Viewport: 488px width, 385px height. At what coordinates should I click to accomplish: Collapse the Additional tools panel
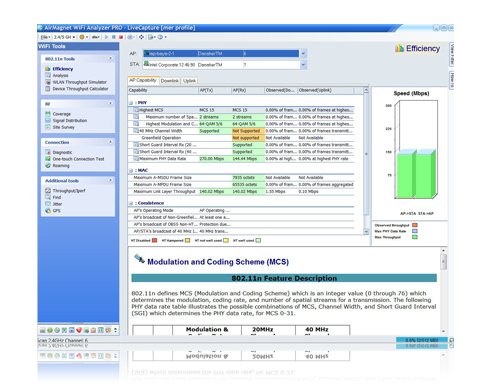[110, 180]
